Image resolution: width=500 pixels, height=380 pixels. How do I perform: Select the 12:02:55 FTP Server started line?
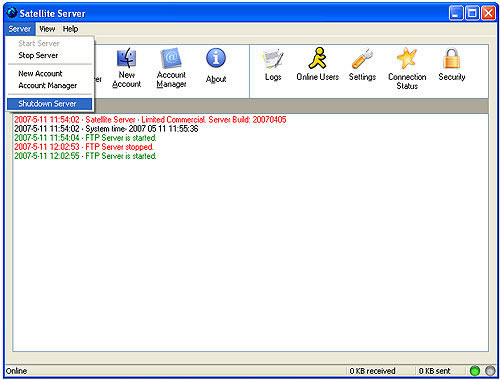click(85, 156)
